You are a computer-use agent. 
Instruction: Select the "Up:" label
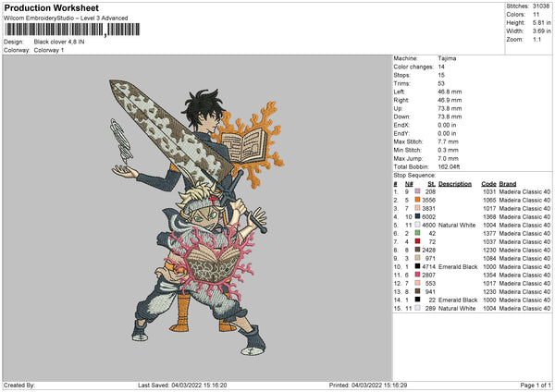[398, 108]
